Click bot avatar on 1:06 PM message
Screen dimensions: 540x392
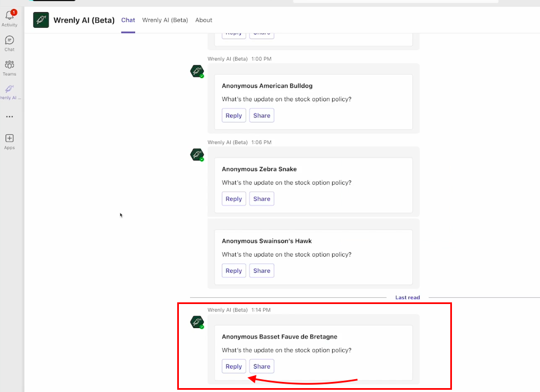click(x=197, y=155)
